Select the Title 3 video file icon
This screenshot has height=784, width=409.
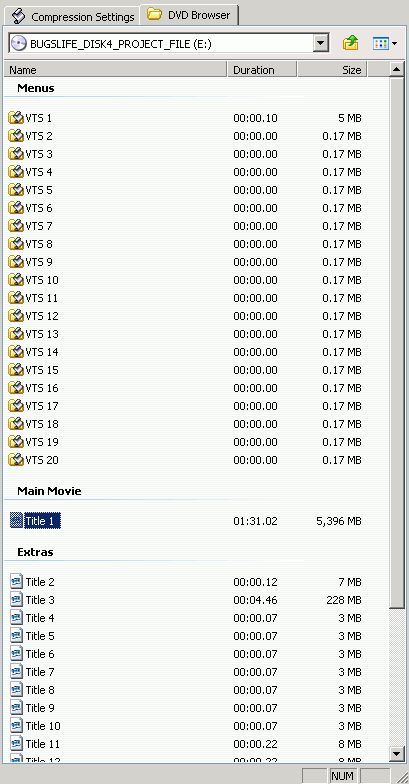pos(16,600)
